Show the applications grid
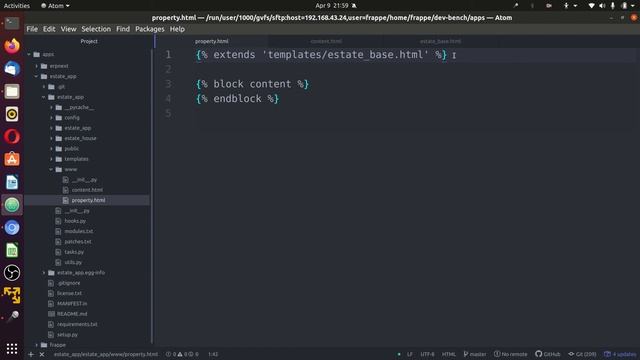The width and height of the screenshot is (640, 360). [x=12, y=348]
